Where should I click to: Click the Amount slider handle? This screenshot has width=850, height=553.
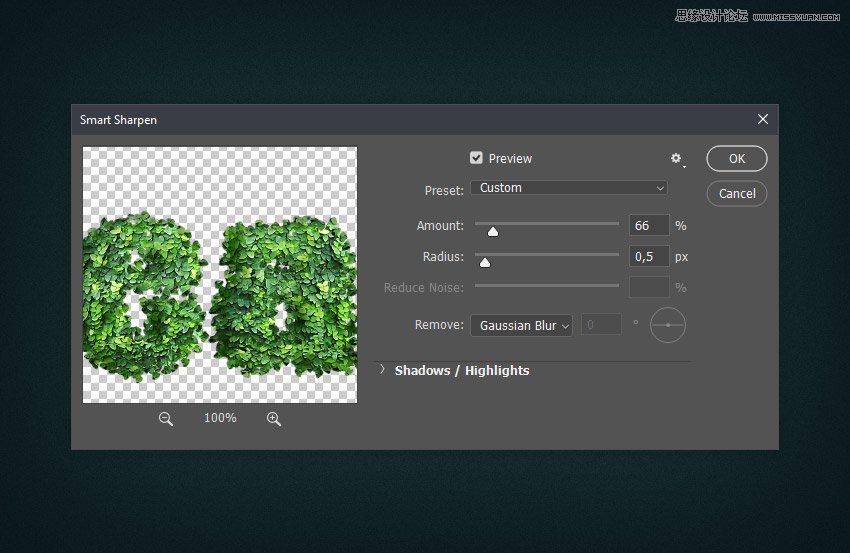(492, 232)
